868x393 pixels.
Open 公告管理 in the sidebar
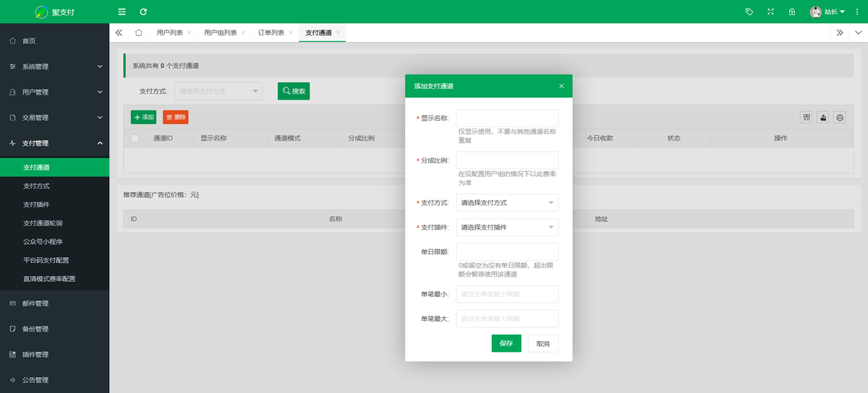tap(54, 380)
